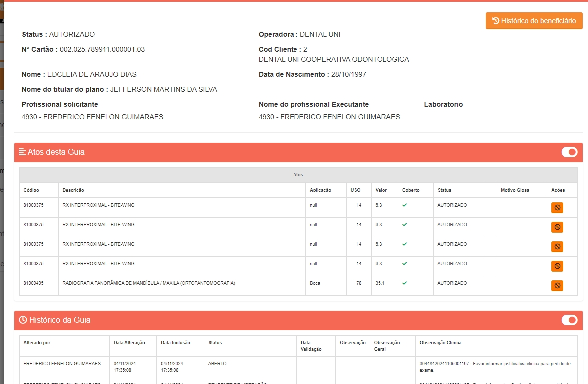
Task: Toggle the Histórico da Guia section switch
Action: (569, 320)
